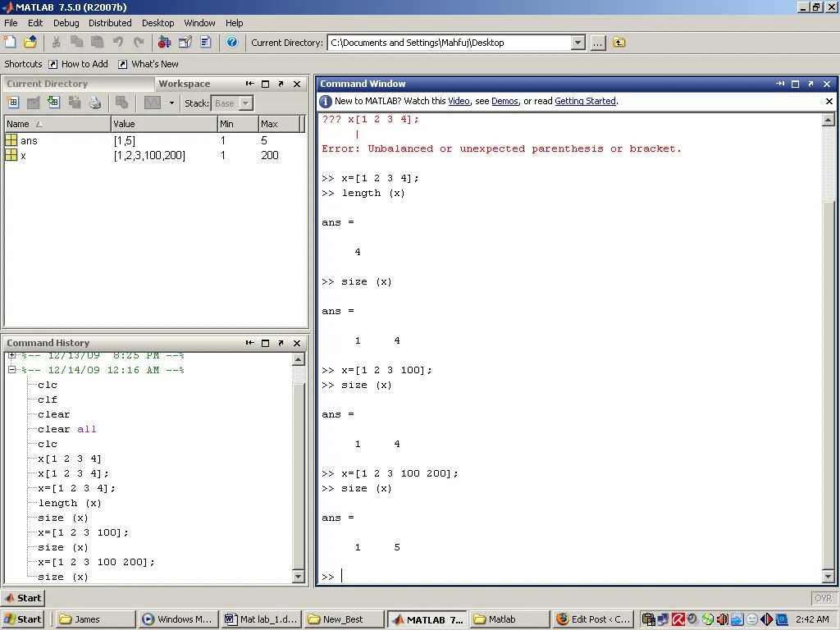840x630 pixels.
Task: Click Open selection icon in Workspace toolbar
Action: tap(33, 103)
